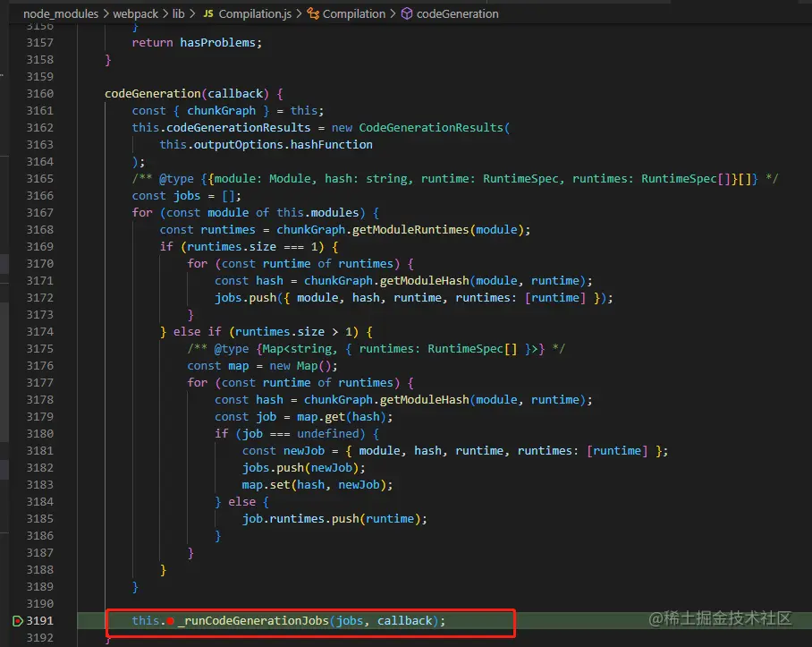Click the Map type JSDoc comment on line 3175
812x647 pixels.
pyautogui.click(x=376, y=349)
